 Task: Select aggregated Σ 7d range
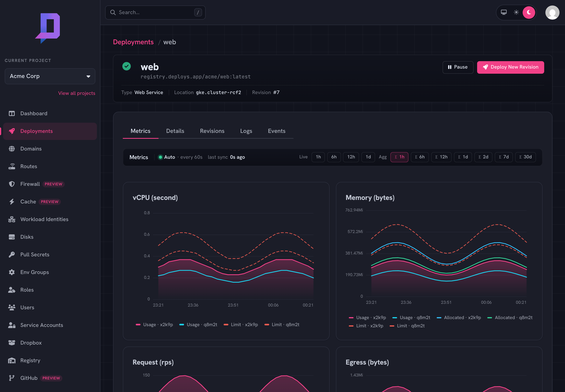(x=504, y=157)
